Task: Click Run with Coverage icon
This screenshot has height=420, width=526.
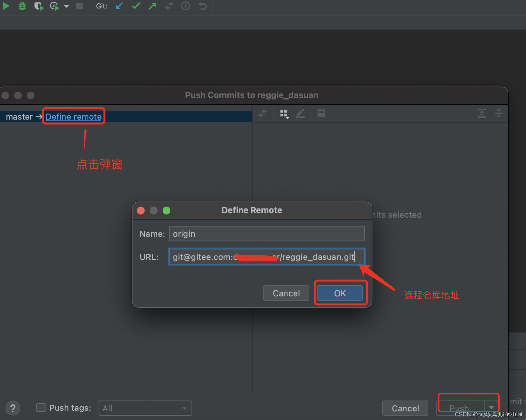Action: pyautogui.click(x=39, y=6)
